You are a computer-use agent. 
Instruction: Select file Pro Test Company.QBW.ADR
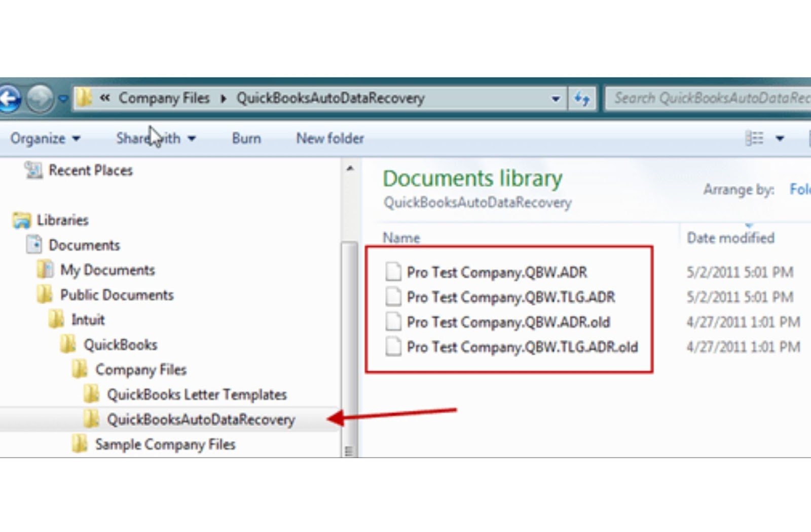497,273
